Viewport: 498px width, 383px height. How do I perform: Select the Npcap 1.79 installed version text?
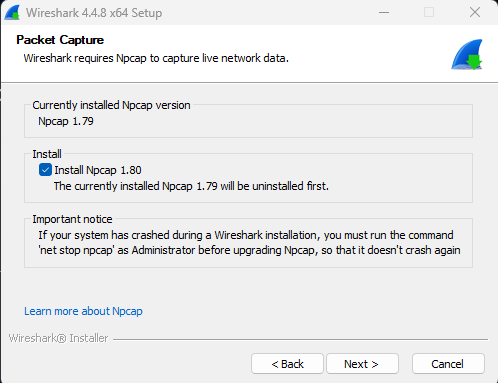pyautogui.click(x=66, y=121)
